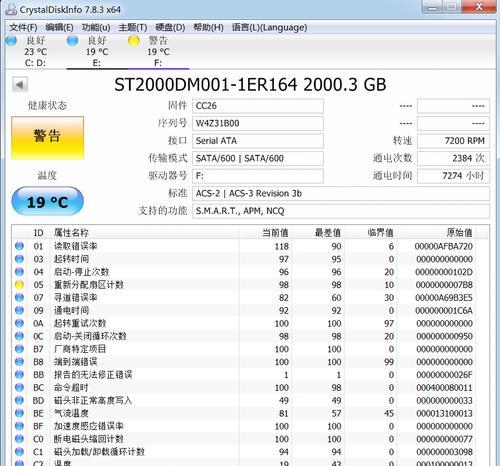Viewport: 500px width, 466px height.
Task: Select the 气流温度 attribute row
Action: tap(250, 413)
